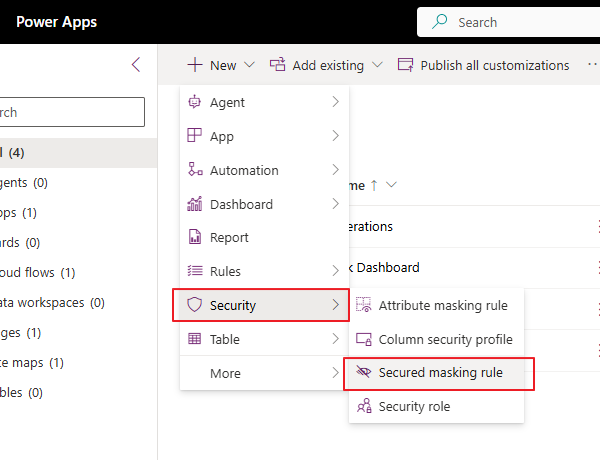Expand the Agent submenu chevron
The image size is (600, 460).
coord(336,102)
